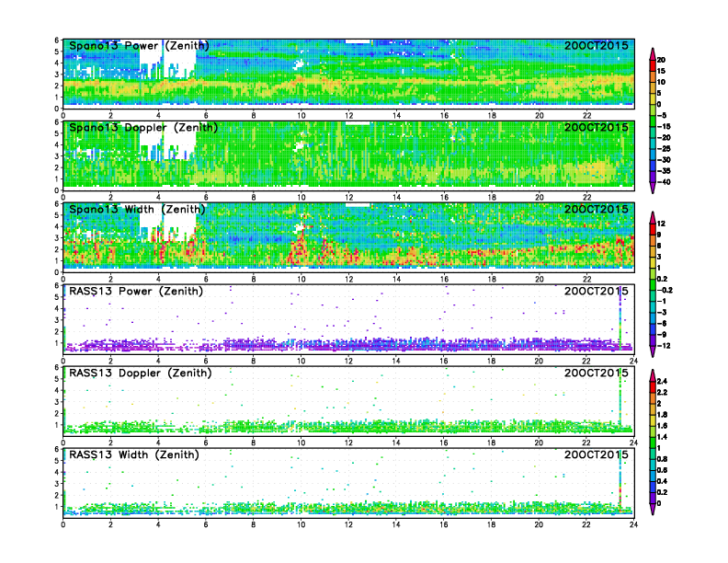
Task: Click the 2.4 label on the bottom colorbar
Action: click(663, 381)
